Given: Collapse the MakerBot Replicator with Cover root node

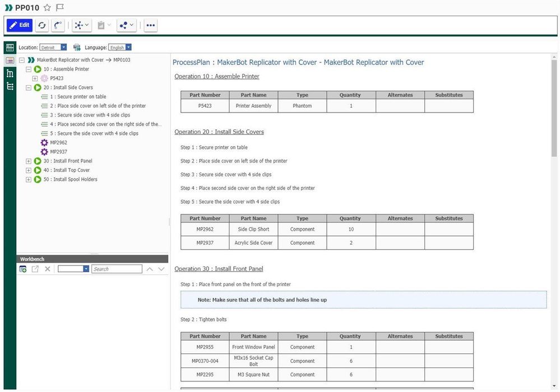Looking at the screenshot, I should point(22,60).
